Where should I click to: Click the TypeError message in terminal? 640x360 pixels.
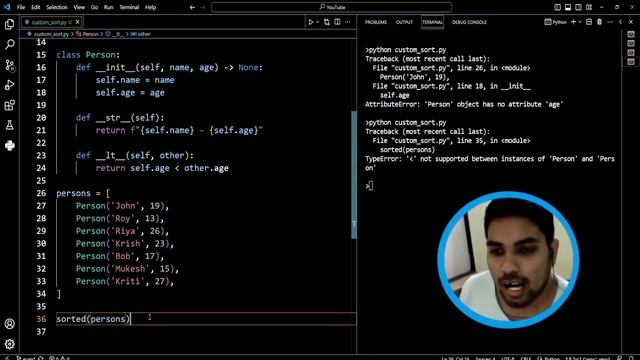coord(490,163)
